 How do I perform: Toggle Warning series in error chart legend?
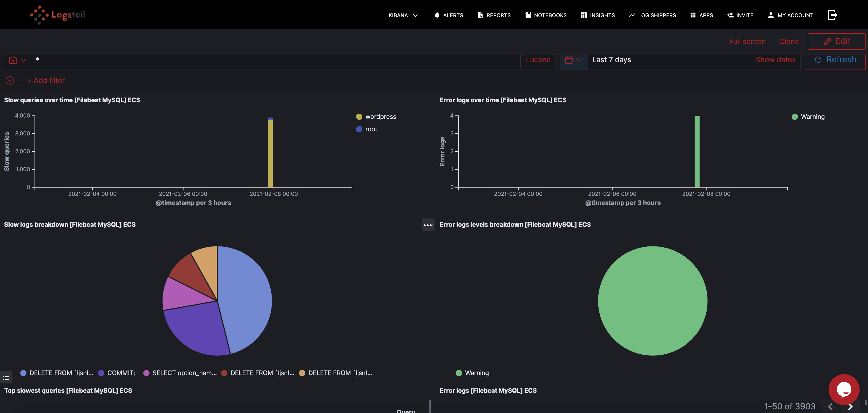[x=812, y=116]
